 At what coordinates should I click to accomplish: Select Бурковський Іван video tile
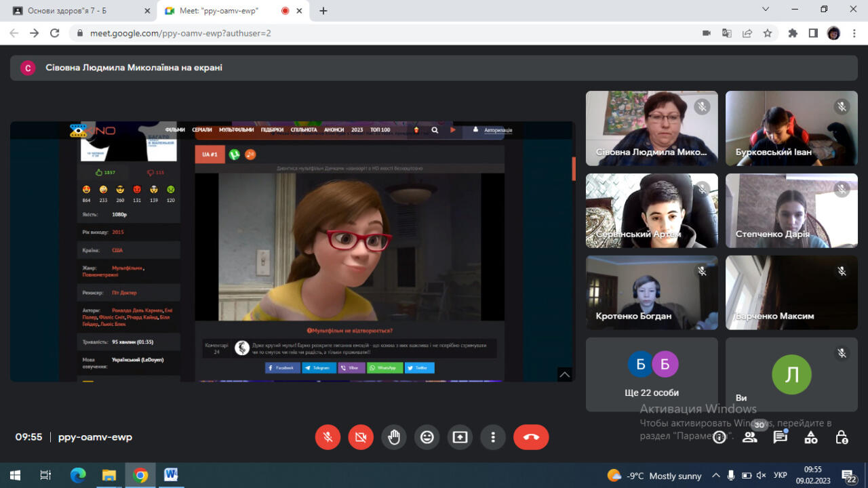coord(791,128)
